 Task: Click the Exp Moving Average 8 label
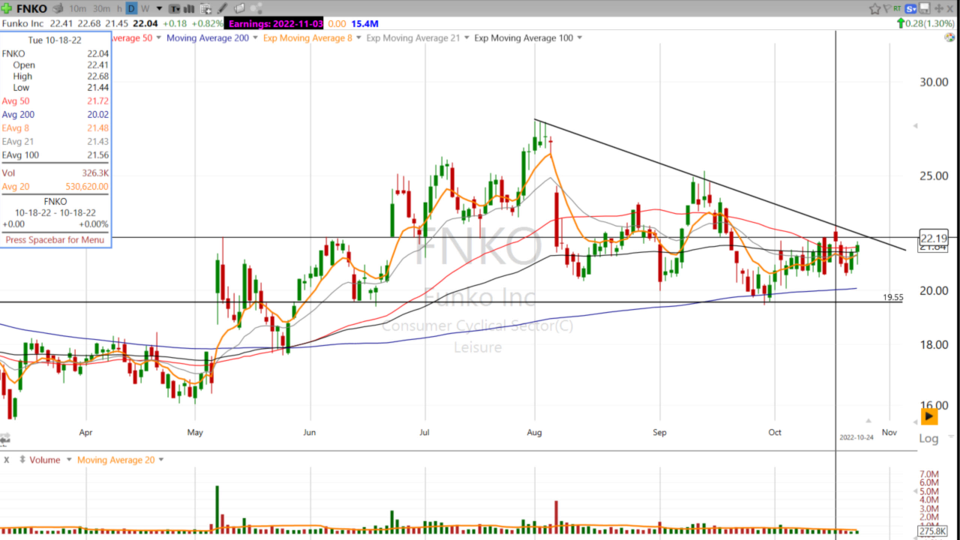click(x=307, y=38)
